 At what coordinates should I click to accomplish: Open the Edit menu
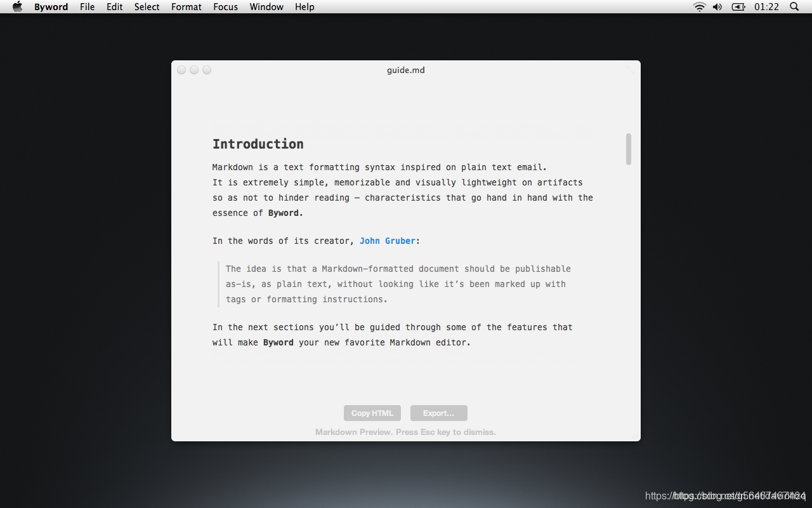click(x=115, y=7)
